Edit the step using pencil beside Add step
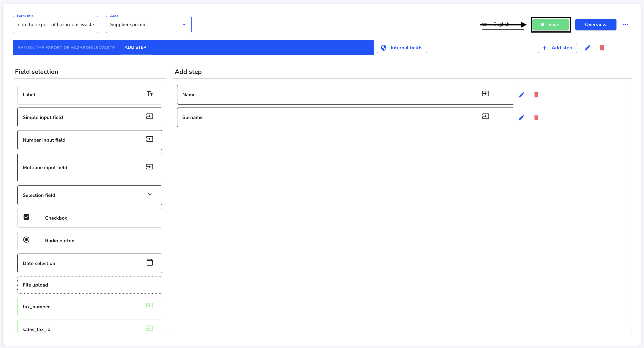Screen dimensions: 644x348 [x=588, y=48]
